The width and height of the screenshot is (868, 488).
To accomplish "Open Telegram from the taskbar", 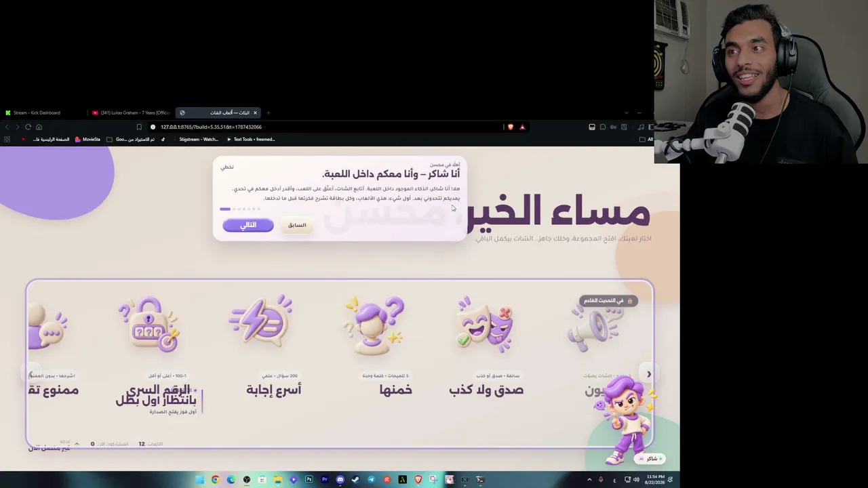I will [x=371, y=480].
